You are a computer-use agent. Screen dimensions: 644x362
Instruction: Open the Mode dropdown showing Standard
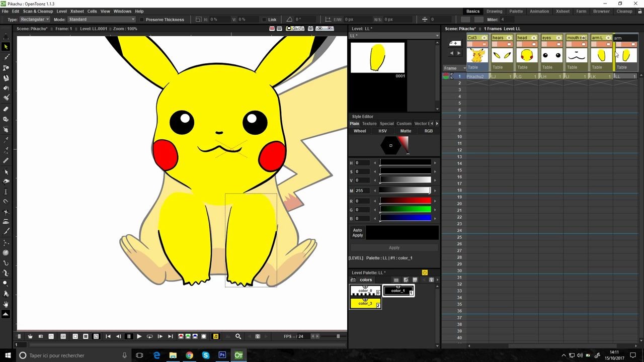point(102,19)
